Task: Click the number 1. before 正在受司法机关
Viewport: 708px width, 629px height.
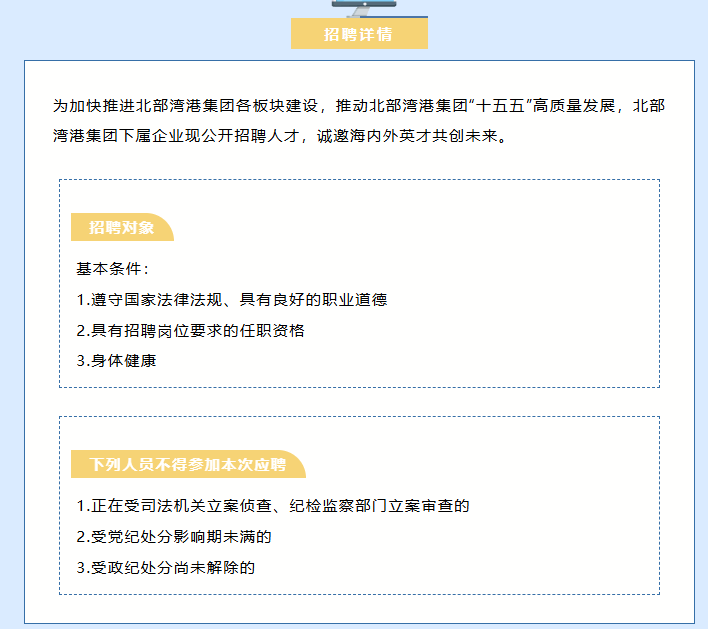Action: pos(82,506)
